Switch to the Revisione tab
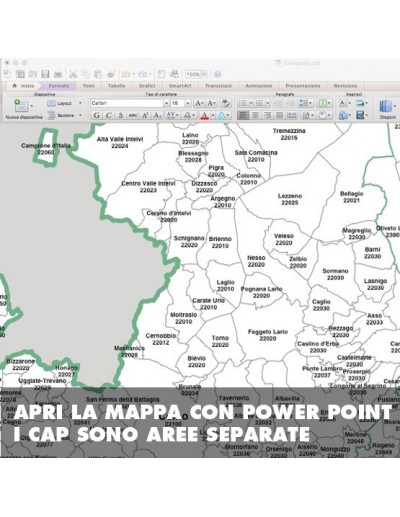Viewport: 400px width, 517px height. click(x=345, y=86)
